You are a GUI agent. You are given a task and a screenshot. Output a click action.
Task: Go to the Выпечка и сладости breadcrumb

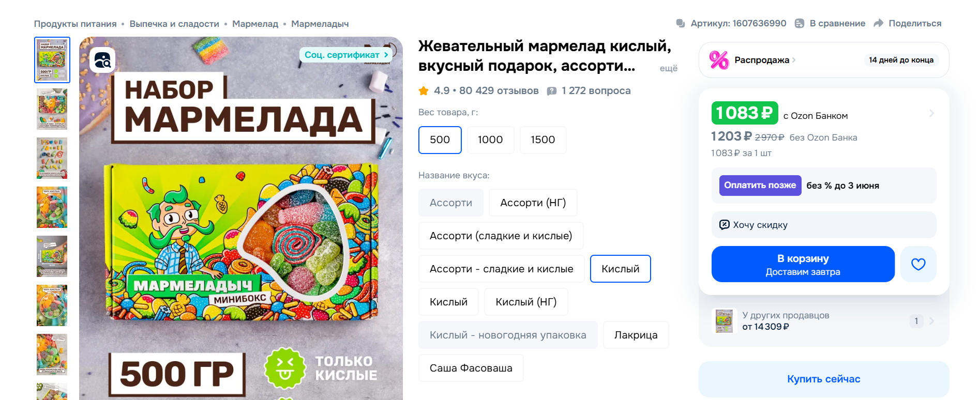pyautogui.click(x=174, y=24)
